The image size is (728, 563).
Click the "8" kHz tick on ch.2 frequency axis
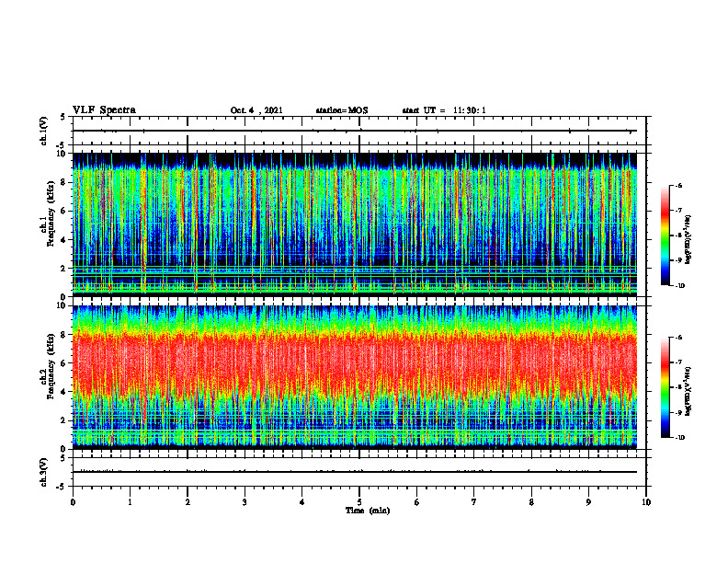[64, 335]
